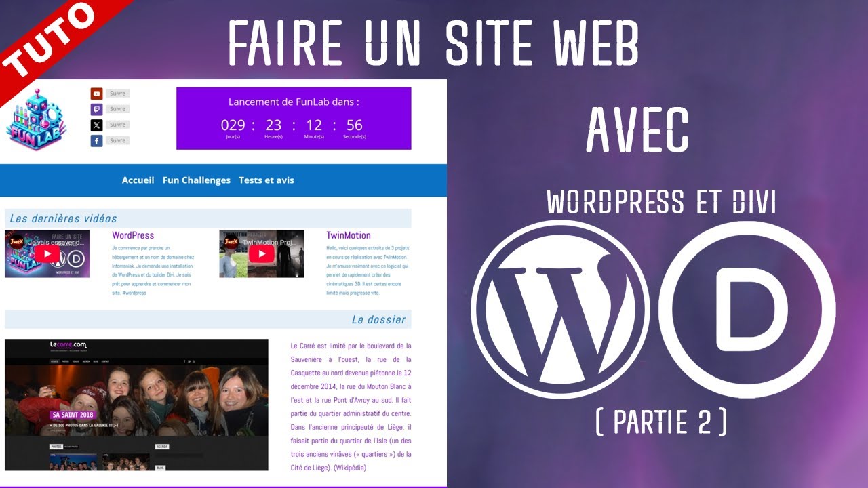Screen dimensions: 868x488
Task: Click the Le Carré Wikipedia paragraph
Action: (351, 407)
